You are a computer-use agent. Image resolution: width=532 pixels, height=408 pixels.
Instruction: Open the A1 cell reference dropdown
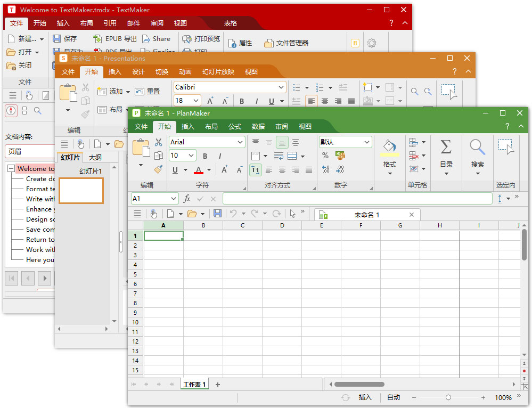174,199
